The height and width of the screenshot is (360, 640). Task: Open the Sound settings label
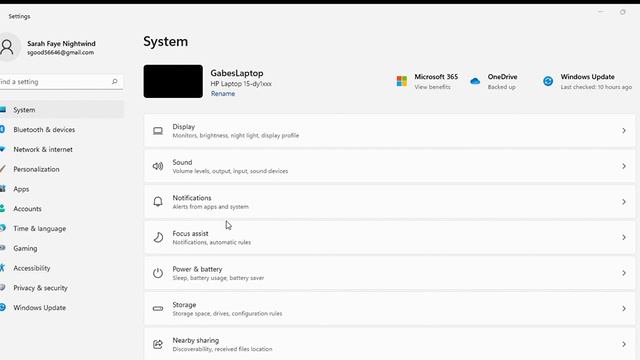coord(182,162)
